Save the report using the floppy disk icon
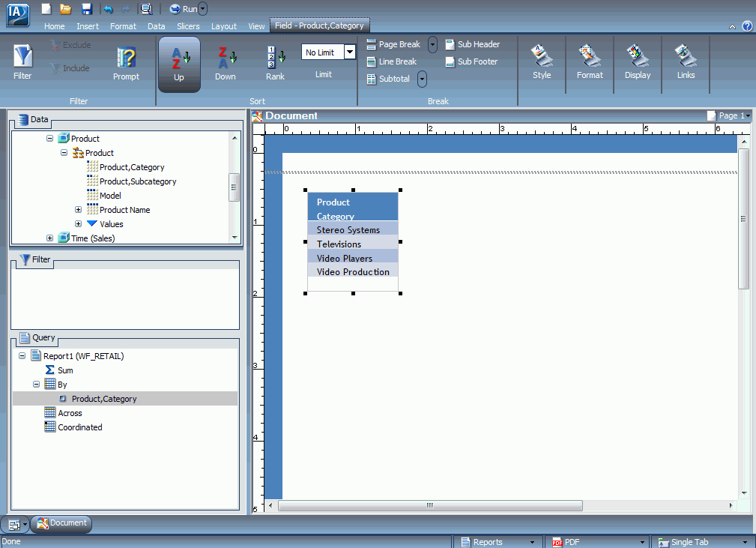756x548 pixels. click(x=87, y=9)
